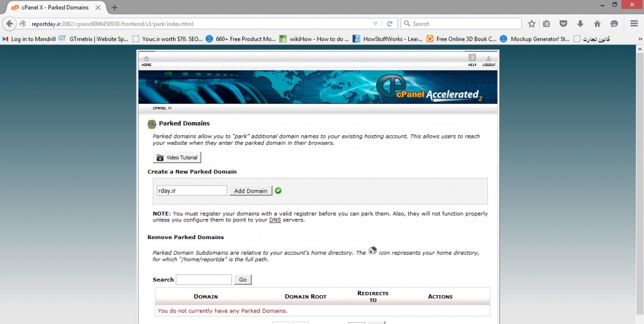Click the cPanel Home icon

pyautogui.click(x=147, y=60)
